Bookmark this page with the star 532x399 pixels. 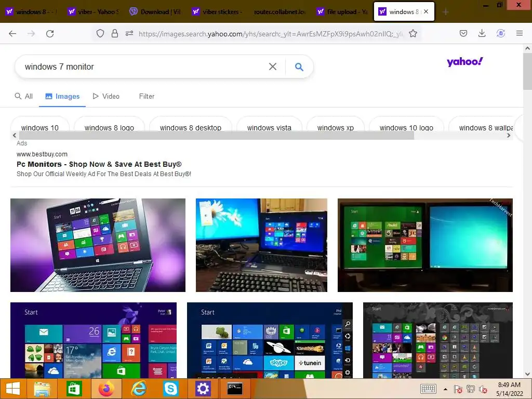[x=413, y=33]
